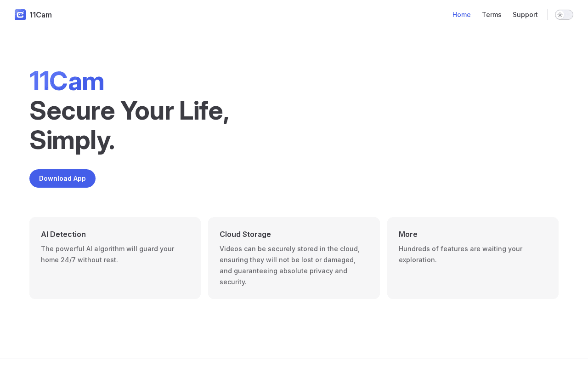Viewport: 588px width, 368px height.
Task: Click the 'Hundreds of features are waiting' description
Action: coord(460,254)
